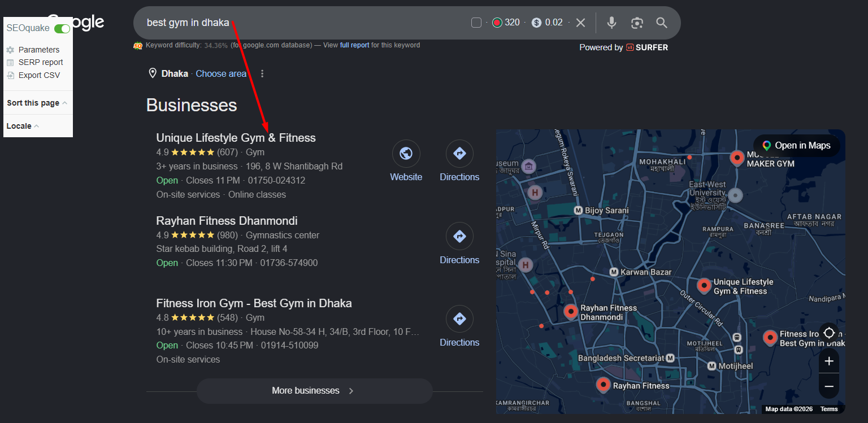Image resolution: width=868 pixels, height=423 pixels.
Task: Click the Bangladesh Secretariat map label
Action: coord(621,358)
